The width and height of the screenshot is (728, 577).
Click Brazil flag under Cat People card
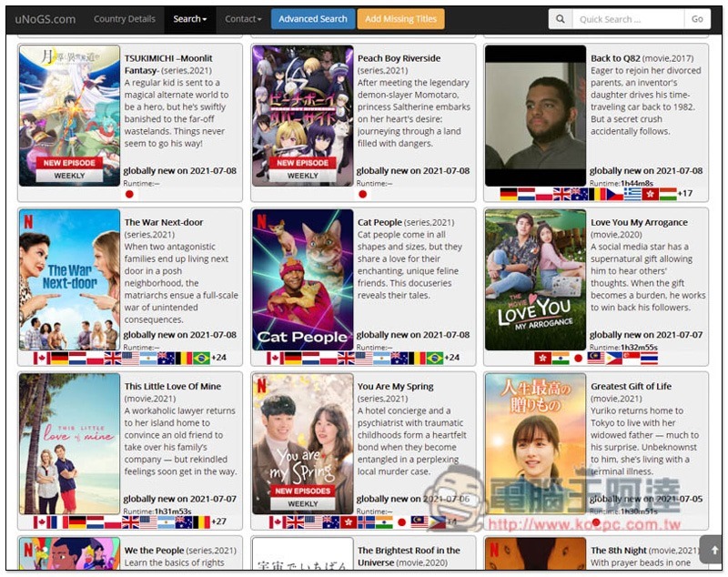click(435, 358)
